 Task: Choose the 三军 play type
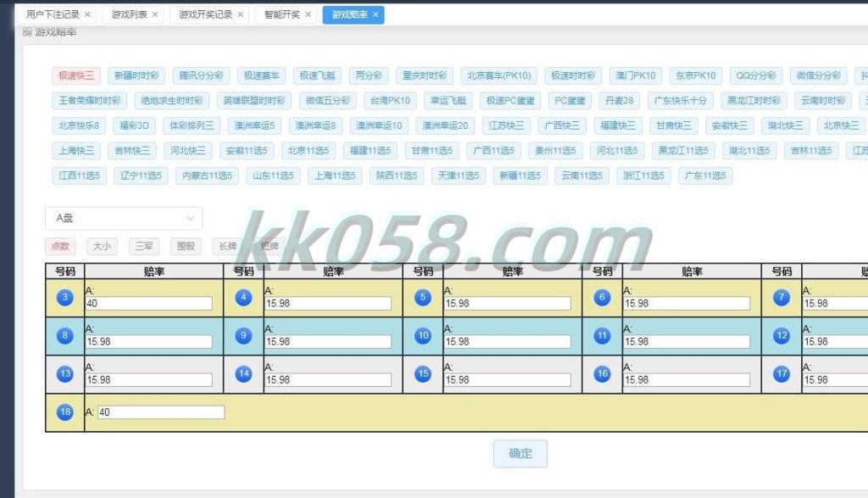point(144,246)
